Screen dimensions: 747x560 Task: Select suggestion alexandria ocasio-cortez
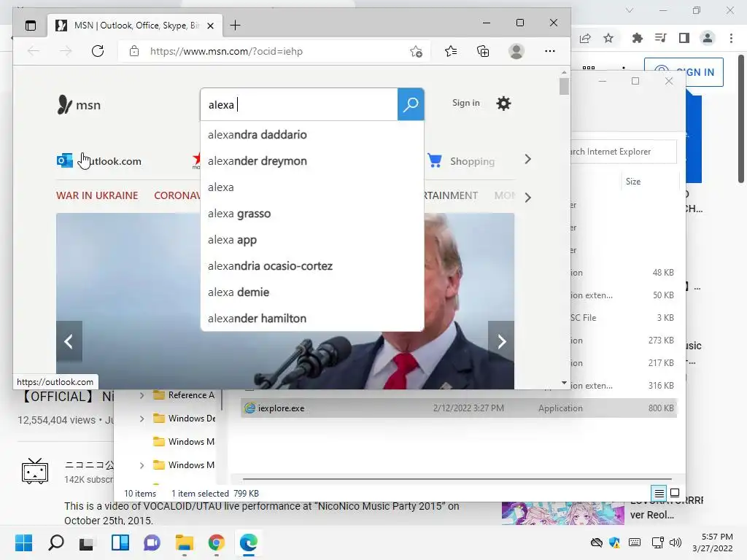pos(312,265)
